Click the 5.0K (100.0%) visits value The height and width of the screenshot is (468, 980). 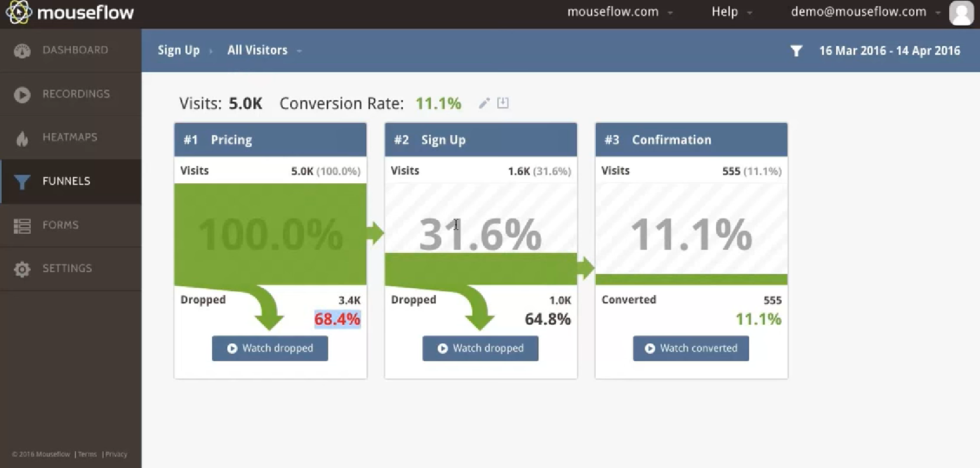coord(326,171)
